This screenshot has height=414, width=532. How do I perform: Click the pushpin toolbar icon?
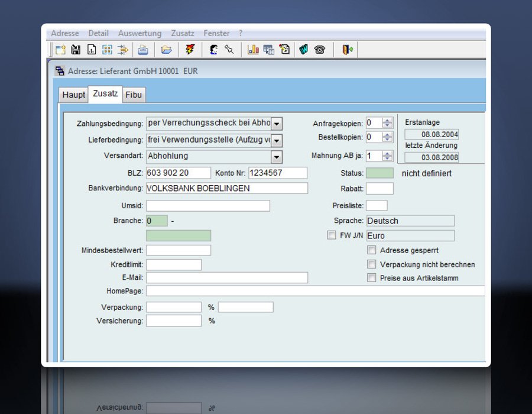tap(229, 50)
